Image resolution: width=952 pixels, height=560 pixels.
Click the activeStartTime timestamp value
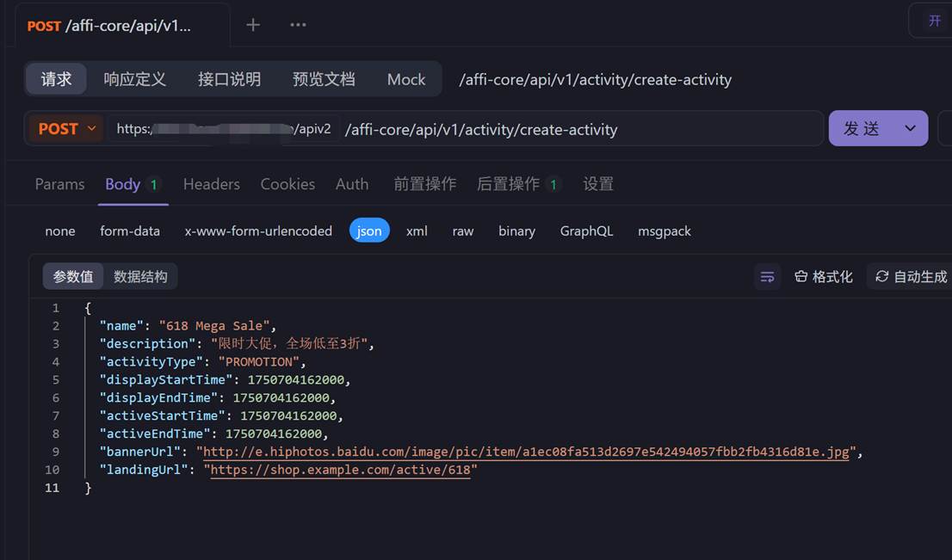tap(288, 415)
